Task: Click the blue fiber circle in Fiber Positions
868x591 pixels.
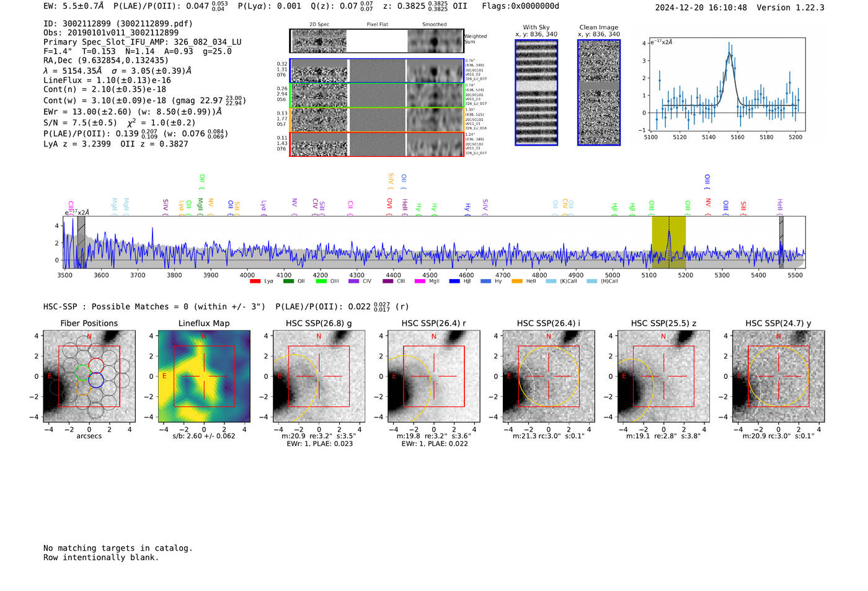Action: [95, 380]
